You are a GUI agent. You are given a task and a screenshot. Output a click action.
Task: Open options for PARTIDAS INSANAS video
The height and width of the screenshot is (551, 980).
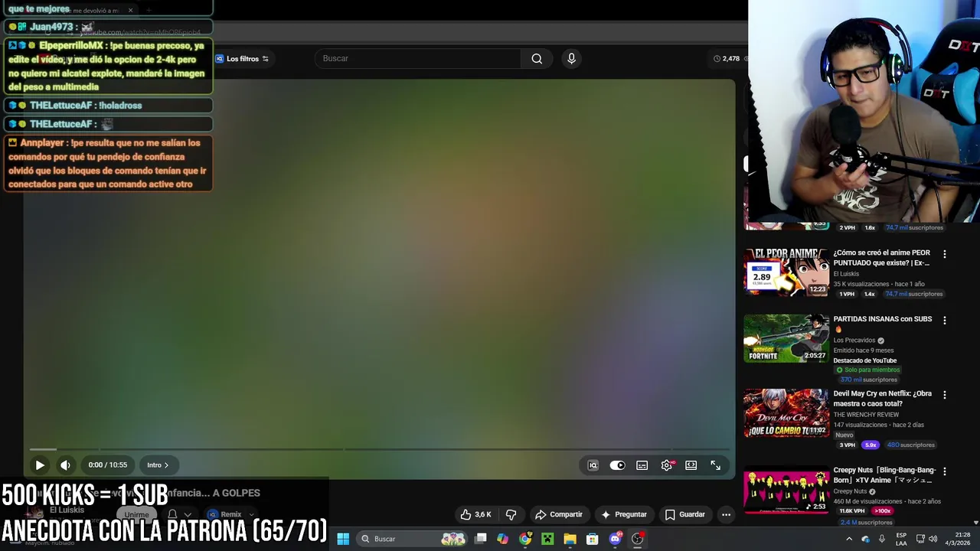944,320
